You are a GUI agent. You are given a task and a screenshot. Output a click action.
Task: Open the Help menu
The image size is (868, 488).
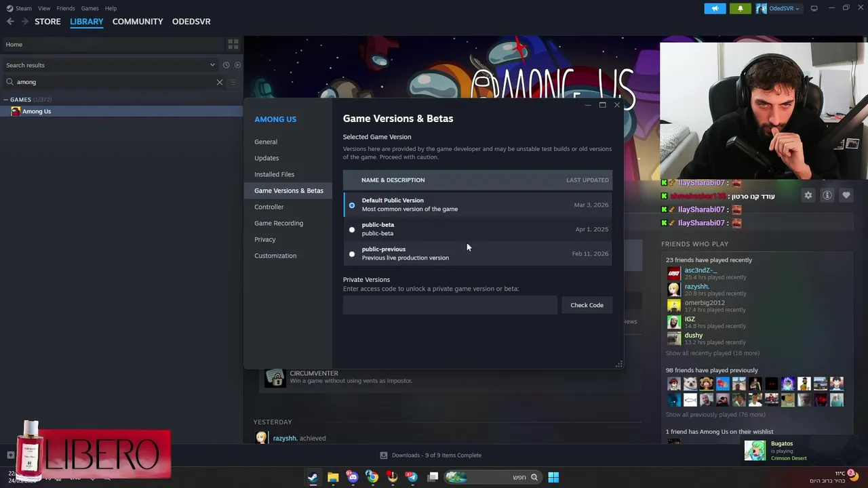tap(111, 8)
